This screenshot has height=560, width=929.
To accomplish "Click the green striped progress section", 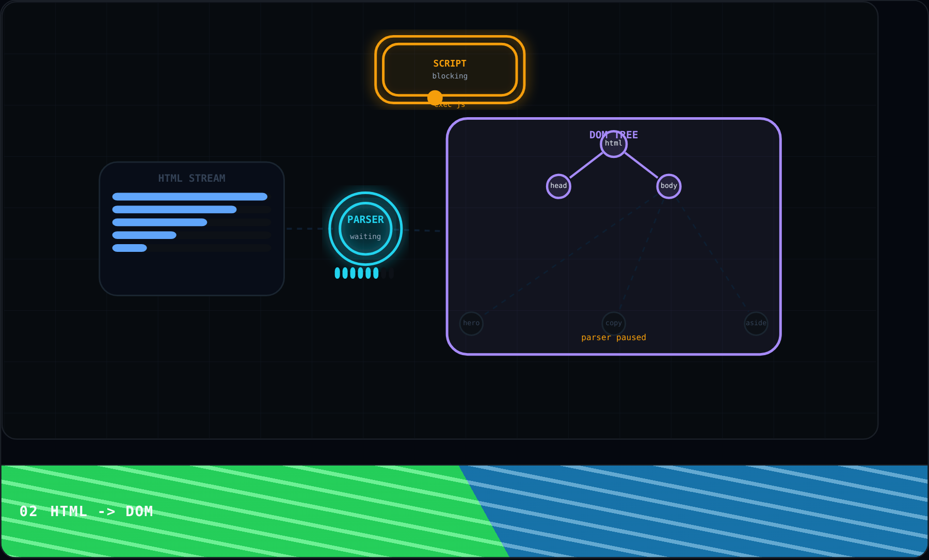I will click(243, 511).
